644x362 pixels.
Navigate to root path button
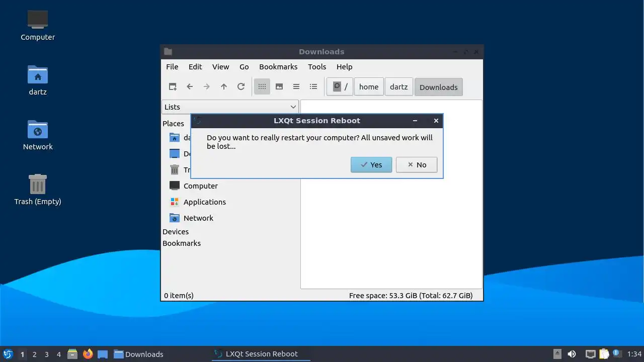340,86
